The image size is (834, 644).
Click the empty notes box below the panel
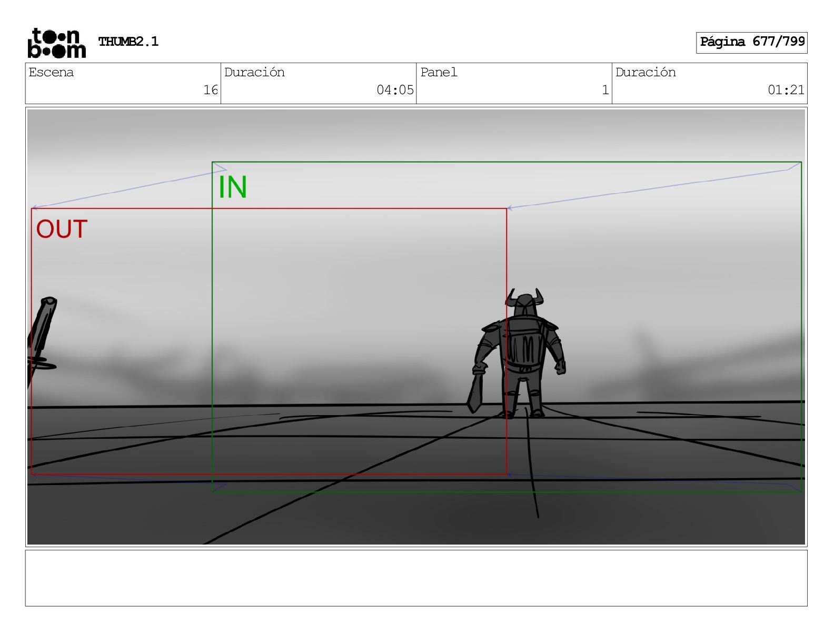point(416,578)
